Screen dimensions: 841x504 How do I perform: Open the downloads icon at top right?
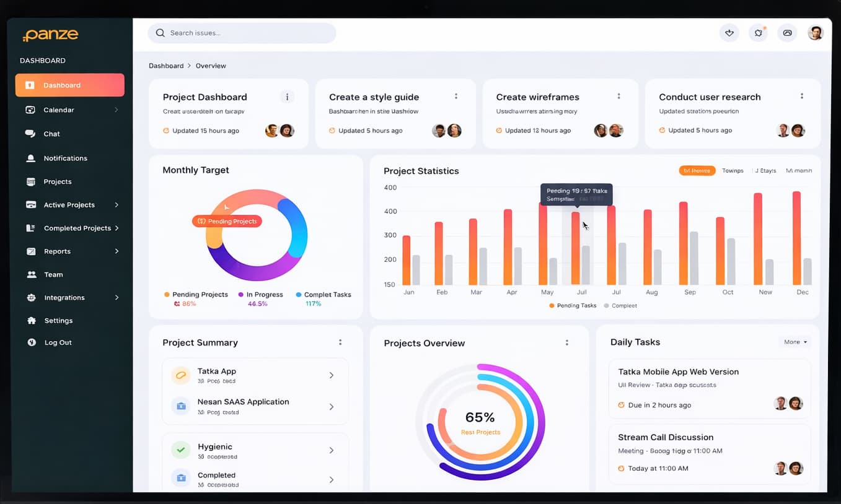pos(729,33)
